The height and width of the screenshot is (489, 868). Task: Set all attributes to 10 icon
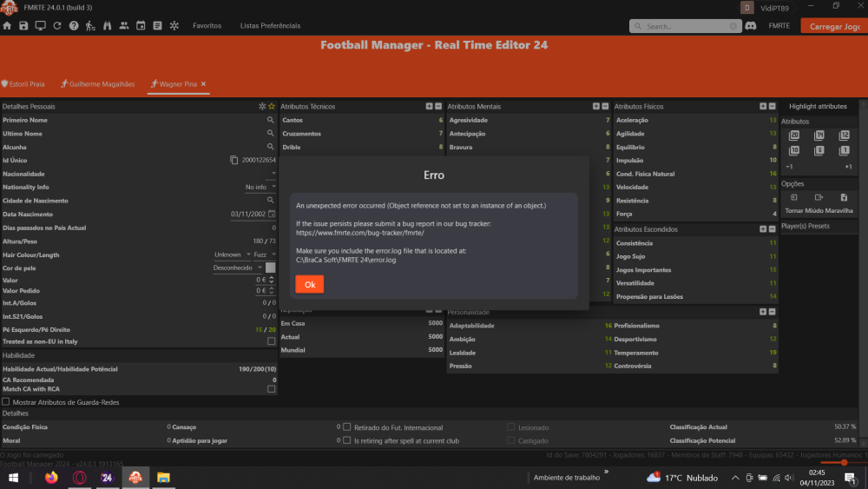tap(794, 150)
